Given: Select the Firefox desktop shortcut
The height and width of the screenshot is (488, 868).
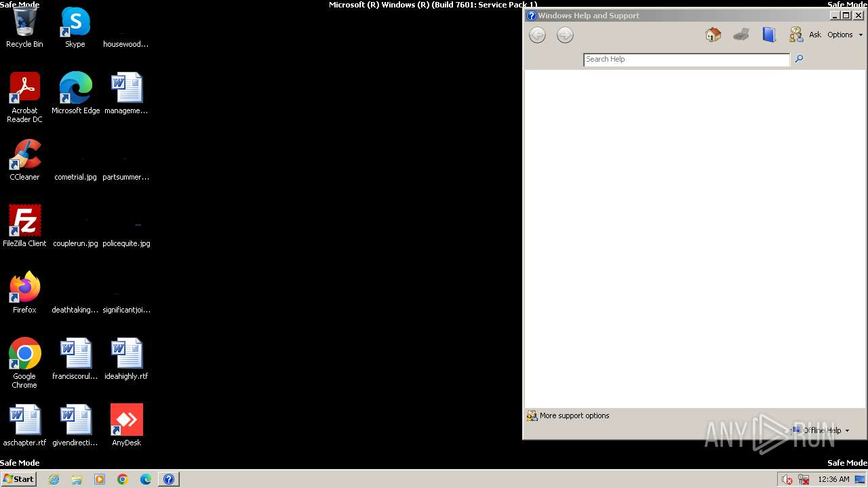Looking at the screenshot, I should click(x=24, y=293).
